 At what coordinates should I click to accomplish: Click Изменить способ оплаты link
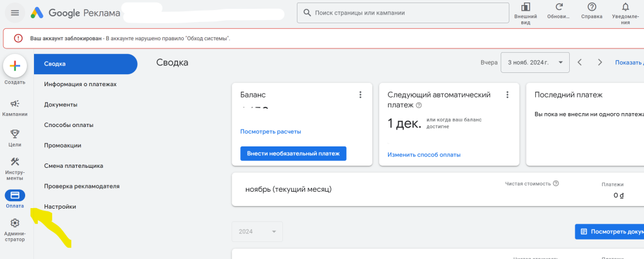pos(424,155)
